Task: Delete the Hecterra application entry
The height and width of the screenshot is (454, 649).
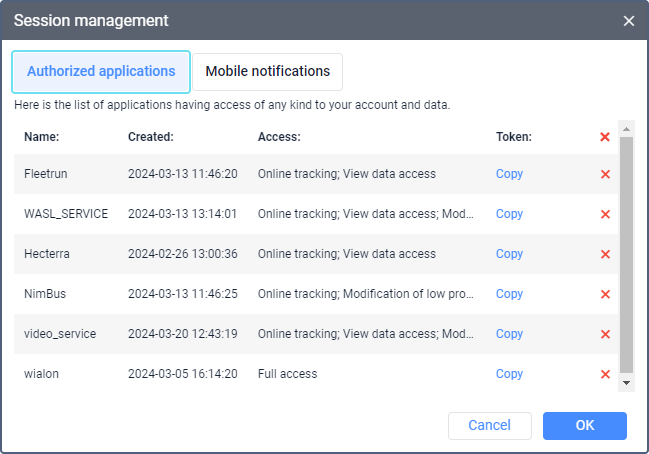Action: click(605, 254)
